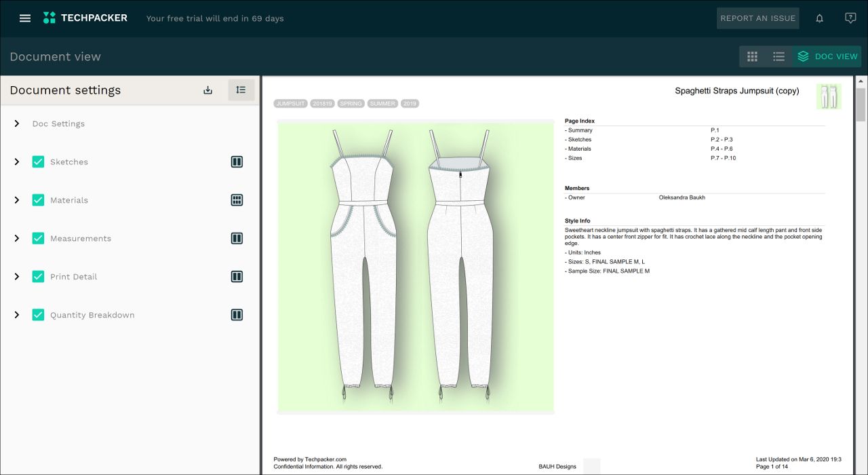Uncheck the Sketches section checkbox

[x=38, y=162]
